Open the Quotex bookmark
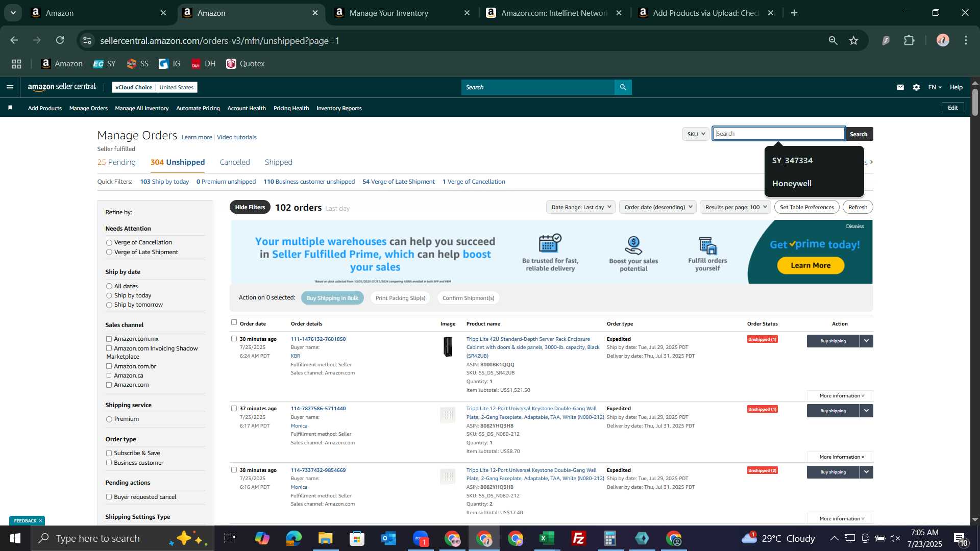980x551 pixels. 246,64
